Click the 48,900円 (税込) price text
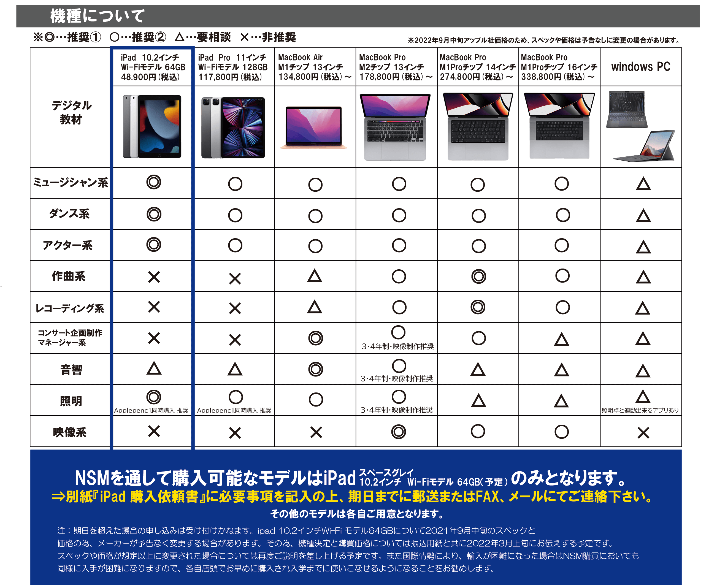709x588 pixels. 151,77
